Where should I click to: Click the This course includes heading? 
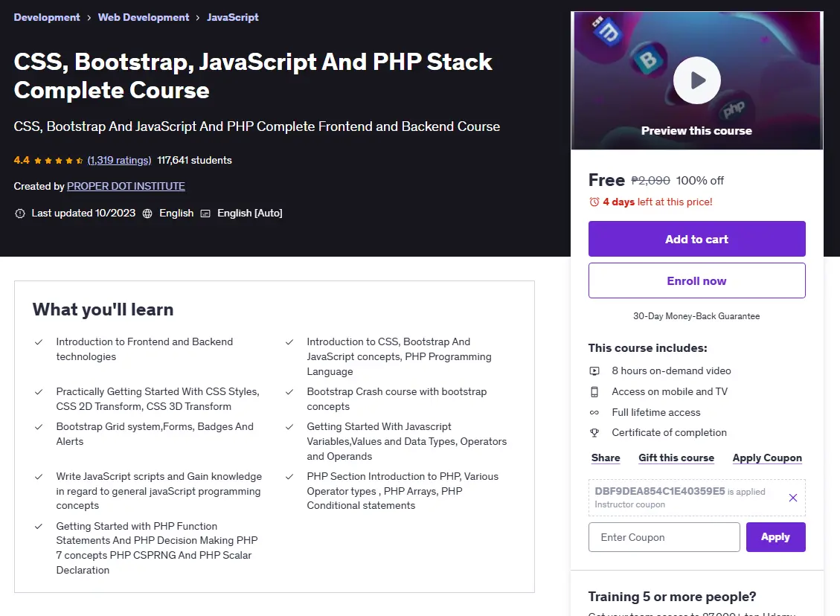point(648,348)
